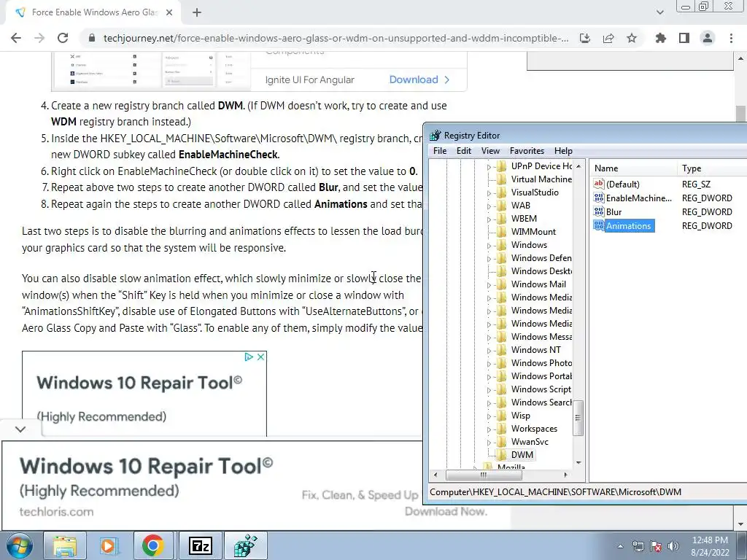
Task: Open Windows Media Player from taskbar
Action: 108,545
